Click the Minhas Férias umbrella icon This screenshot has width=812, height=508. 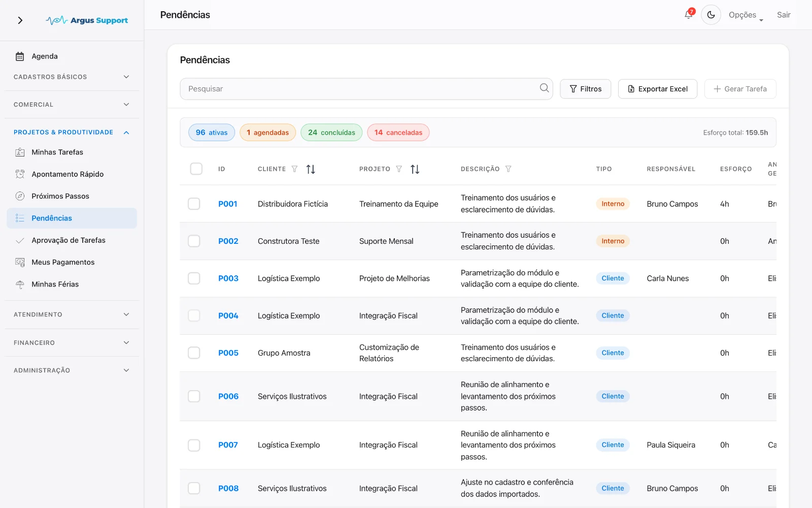coord(20,284)
